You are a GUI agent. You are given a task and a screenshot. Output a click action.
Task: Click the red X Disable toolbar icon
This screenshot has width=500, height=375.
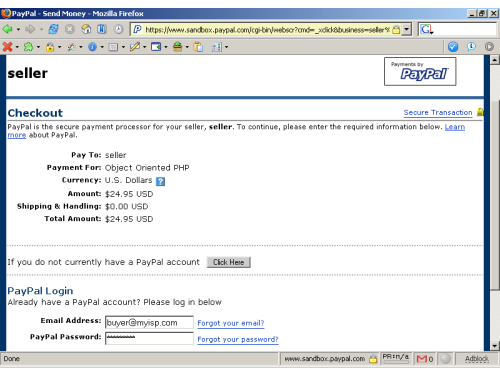[7, 47]
